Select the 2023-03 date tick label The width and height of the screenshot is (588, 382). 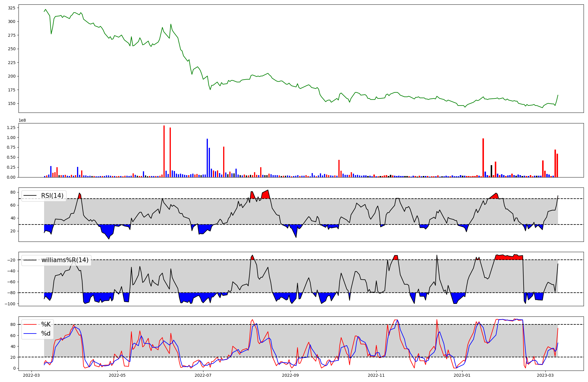point(545,375)
